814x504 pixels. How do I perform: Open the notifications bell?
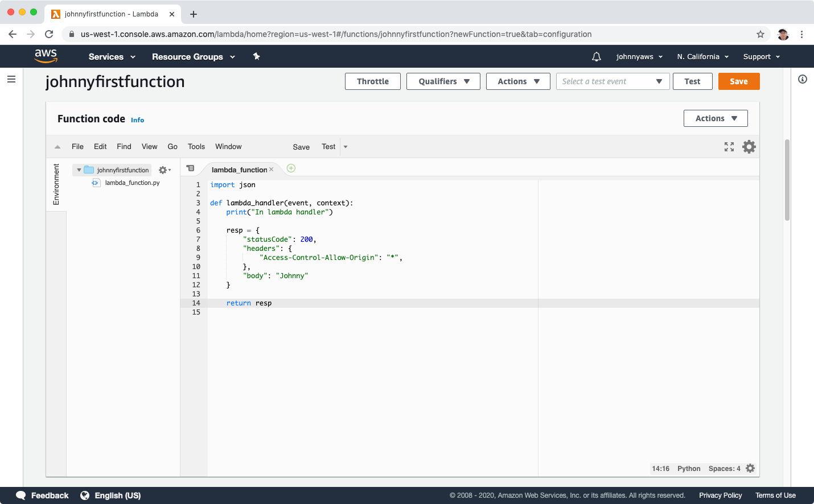point(597,56)
